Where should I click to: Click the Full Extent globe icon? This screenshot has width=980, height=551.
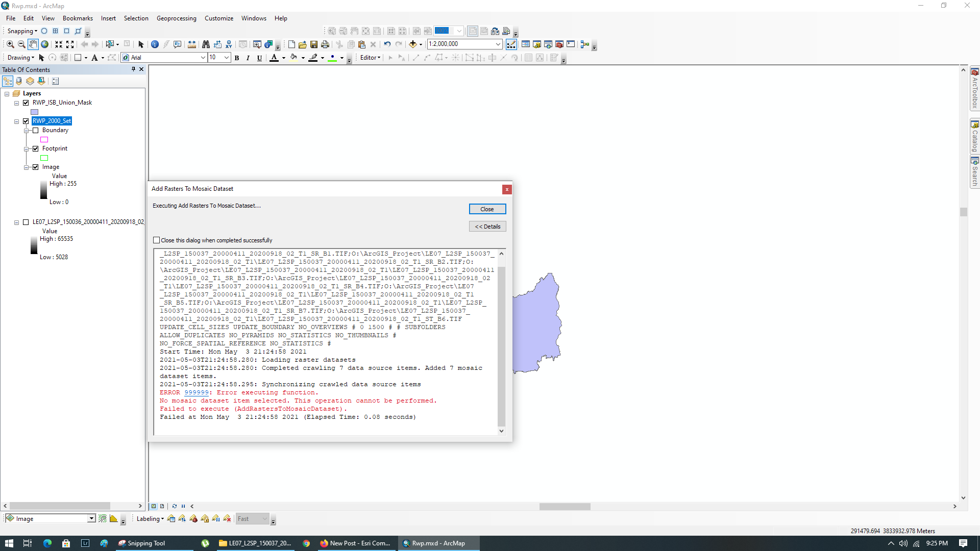point(44,44)
